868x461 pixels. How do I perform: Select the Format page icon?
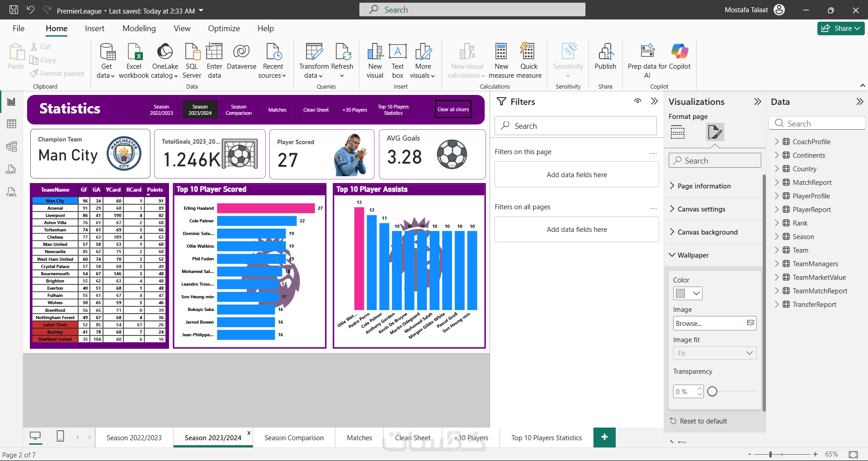click(x=715, y=132)
